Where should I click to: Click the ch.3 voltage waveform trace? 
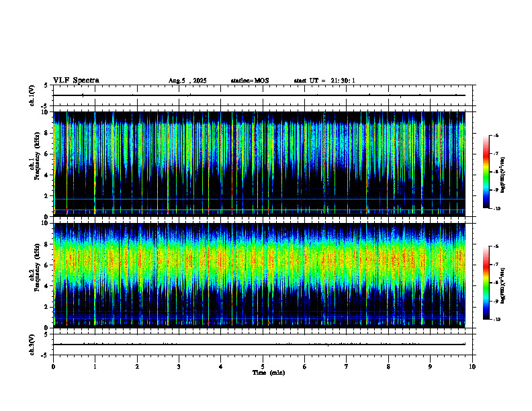(259, 345)
